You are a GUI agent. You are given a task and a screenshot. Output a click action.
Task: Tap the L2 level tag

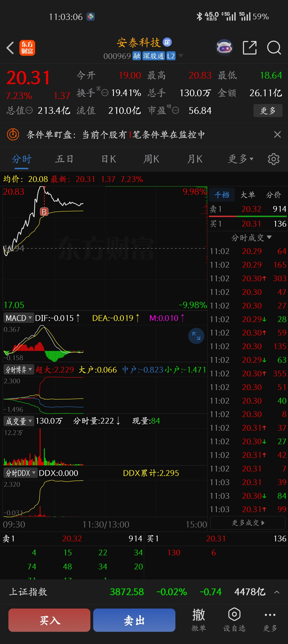coord(171,56)
